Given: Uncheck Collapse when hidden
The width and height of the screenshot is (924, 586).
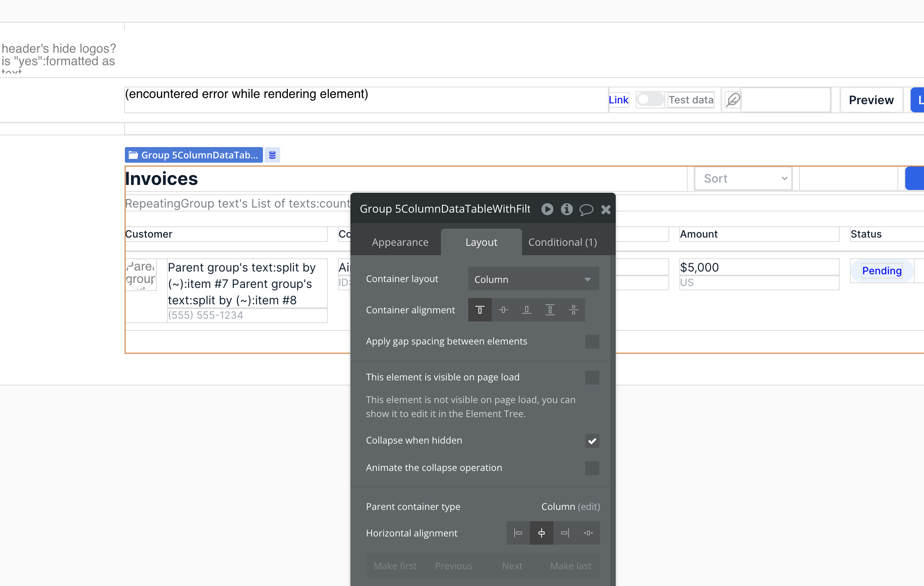Looking at the screenshot, I should (x=592, y=441).
